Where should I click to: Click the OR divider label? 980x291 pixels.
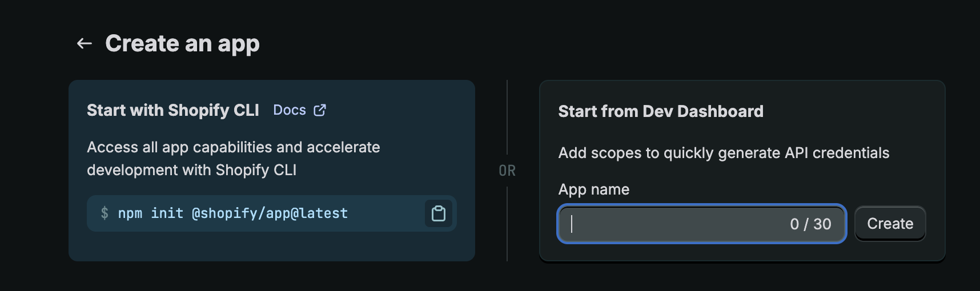(x=507, y=171)
